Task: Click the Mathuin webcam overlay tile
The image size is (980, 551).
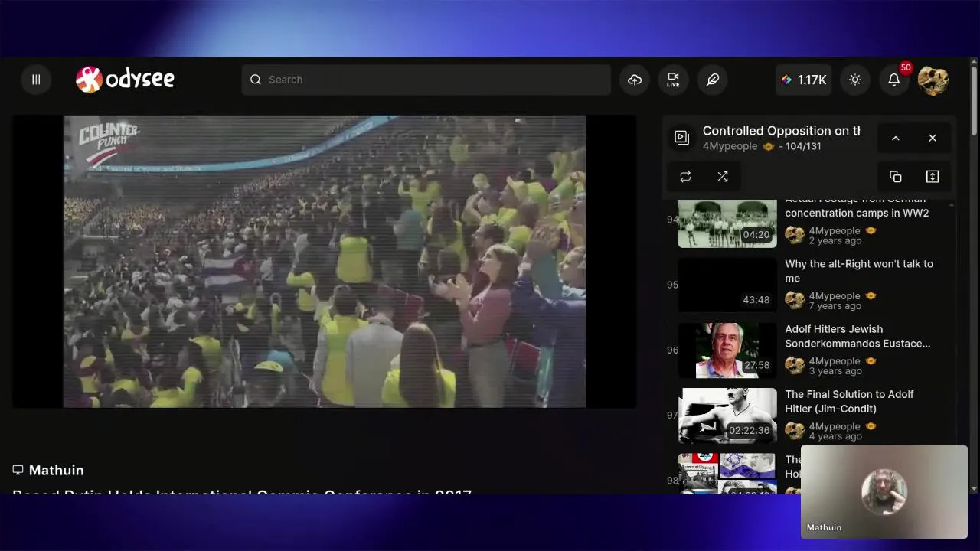Action: 884,492
